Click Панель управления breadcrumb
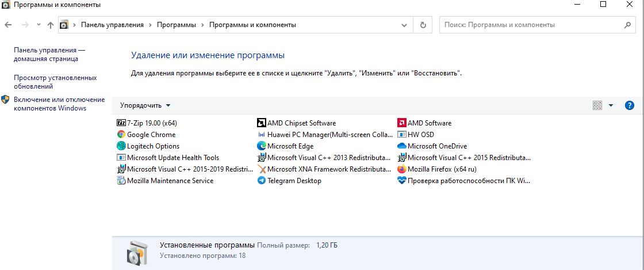The image size is (644, 270). (x=112, y=25)
